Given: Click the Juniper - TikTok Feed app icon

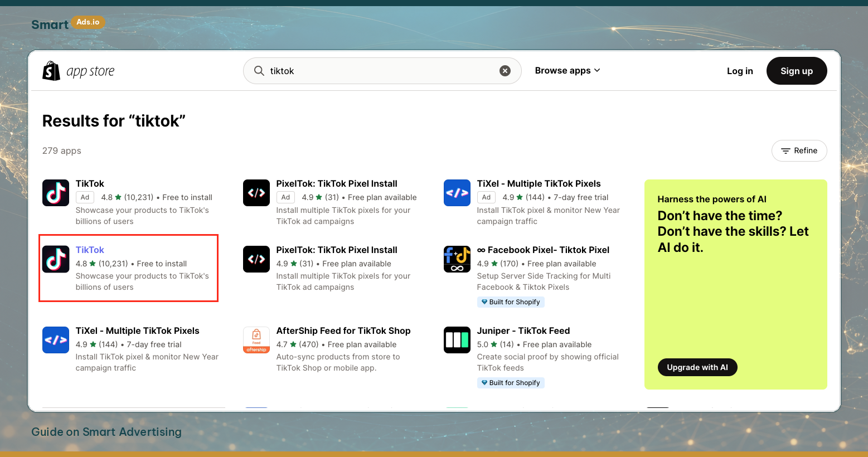Looking at the screenshot, I should [457, 340].
